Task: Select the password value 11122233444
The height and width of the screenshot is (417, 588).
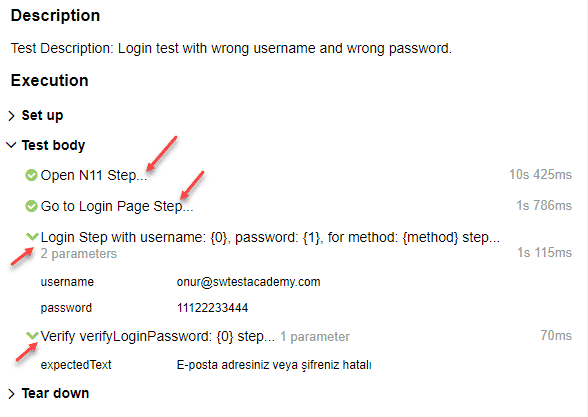Action: (212, 308)
